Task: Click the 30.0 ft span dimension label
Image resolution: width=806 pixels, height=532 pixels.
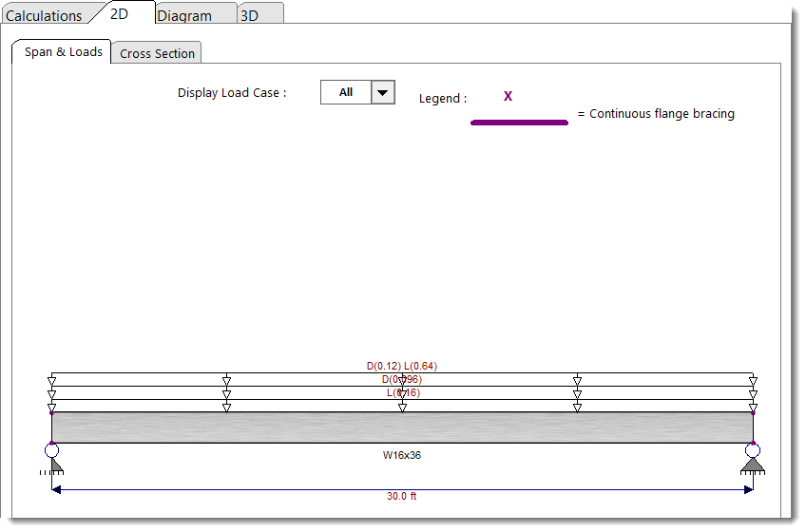Action: click(x=401, y=496)
